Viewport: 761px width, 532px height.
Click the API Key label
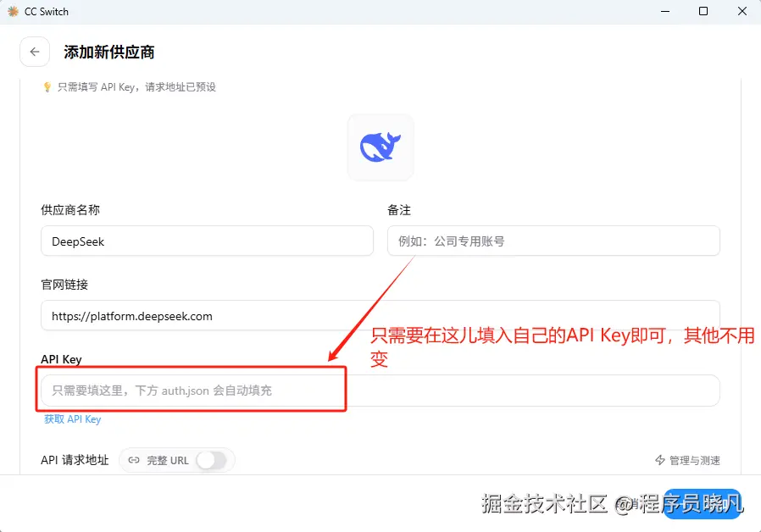click(61, 359)
